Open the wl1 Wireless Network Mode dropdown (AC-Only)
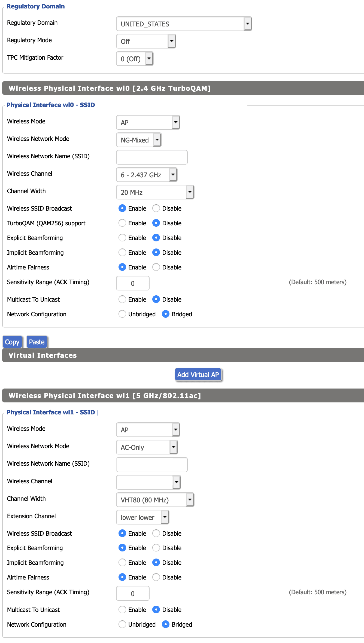 point(147,447)
